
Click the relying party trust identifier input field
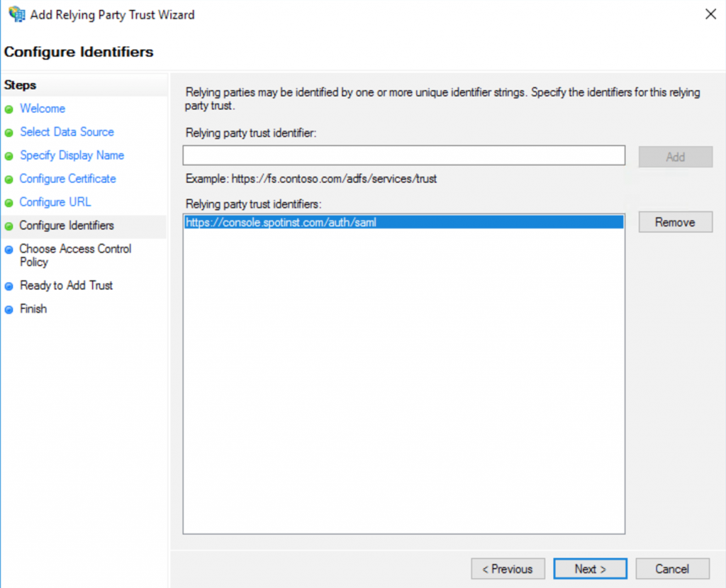[x=404, y=156]
